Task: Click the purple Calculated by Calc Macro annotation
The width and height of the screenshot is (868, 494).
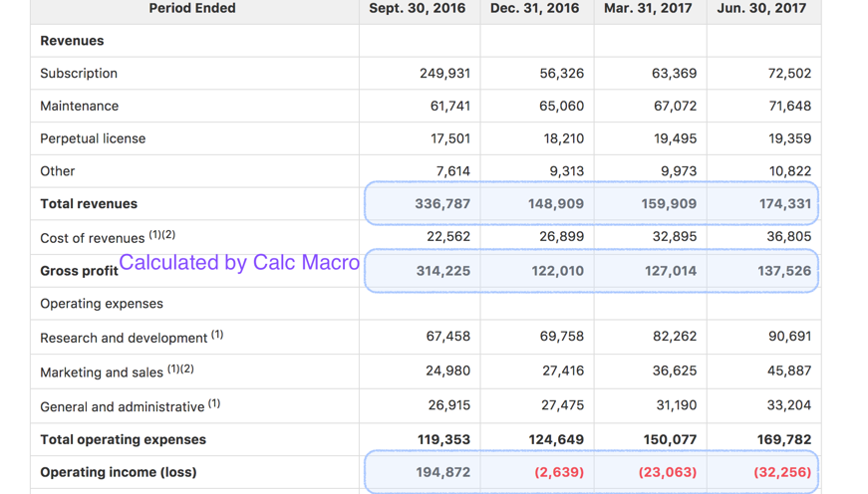Action: (239, 263)
